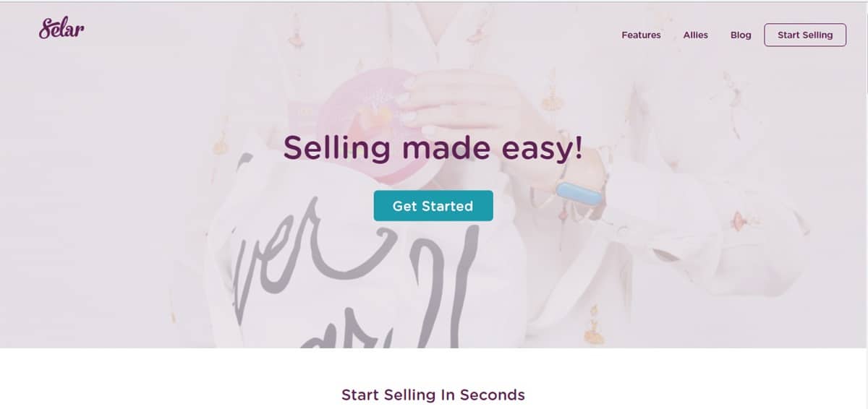Go to the Allies page
Screen dimensions: 868x409
[696, 35]
